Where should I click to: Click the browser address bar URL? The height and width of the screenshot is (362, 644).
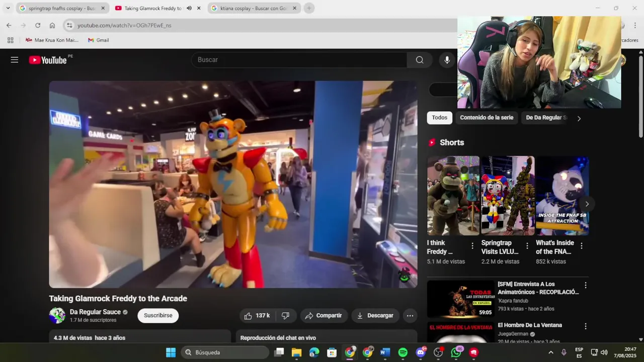(x=124, y=25)
